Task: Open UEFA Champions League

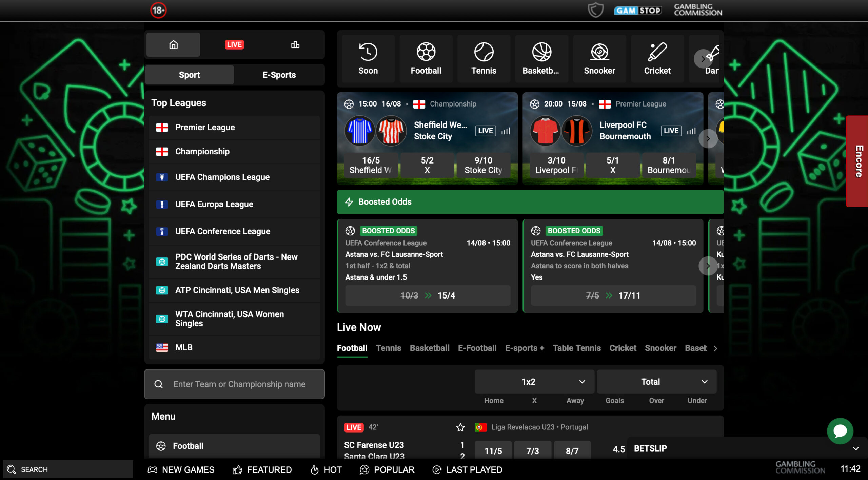Action: coord(234,177)
